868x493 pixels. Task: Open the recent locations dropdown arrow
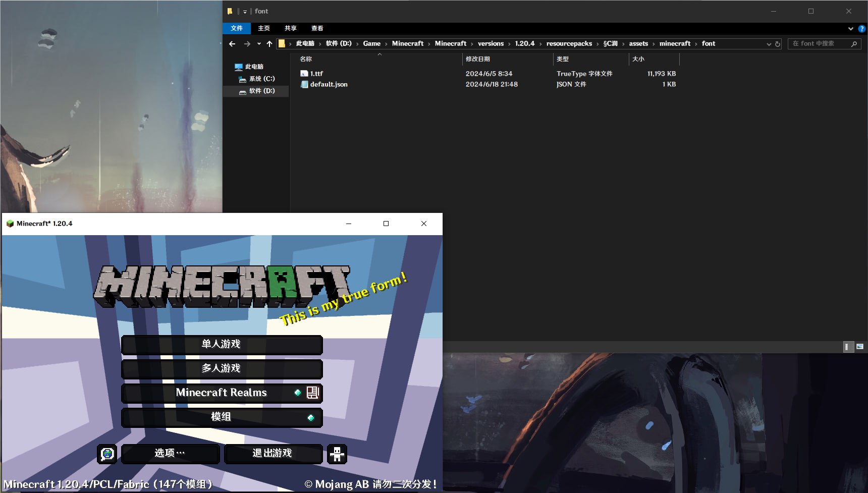[x=259, y=44]
